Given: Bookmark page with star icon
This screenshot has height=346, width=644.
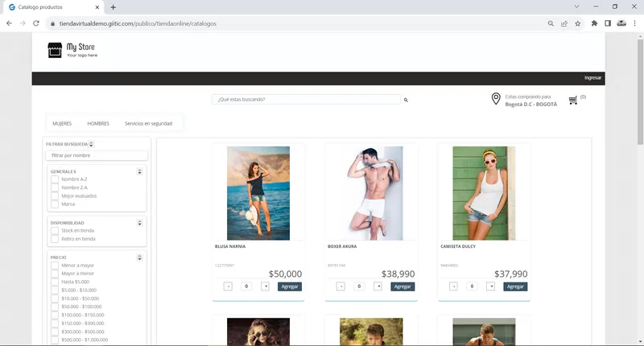Looking at the screenshot, I should point(577,23).
